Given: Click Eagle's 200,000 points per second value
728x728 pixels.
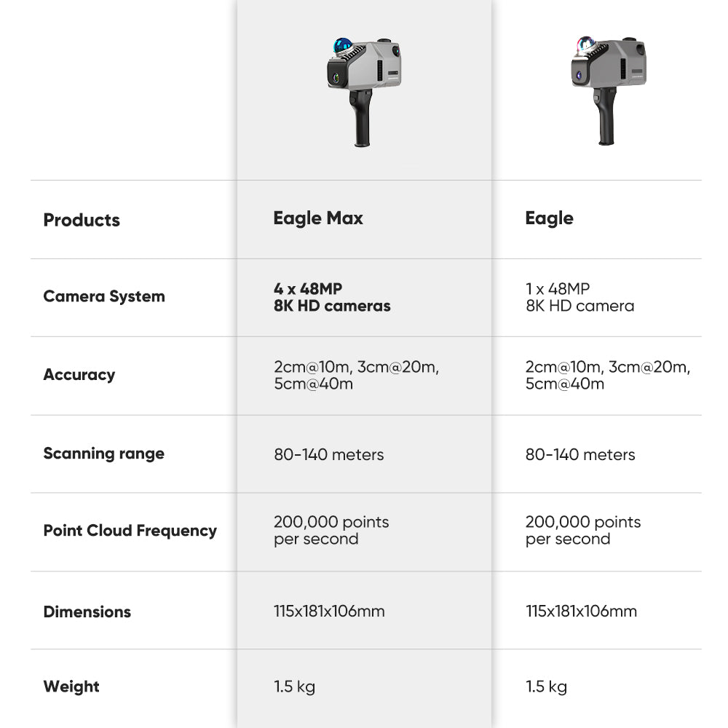Looking at the screenshot, I should (x=583, y=531).
